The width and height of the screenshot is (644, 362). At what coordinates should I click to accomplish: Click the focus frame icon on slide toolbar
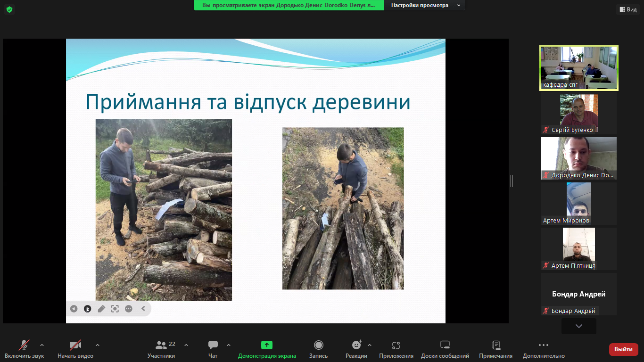click(x=115, y=309)
